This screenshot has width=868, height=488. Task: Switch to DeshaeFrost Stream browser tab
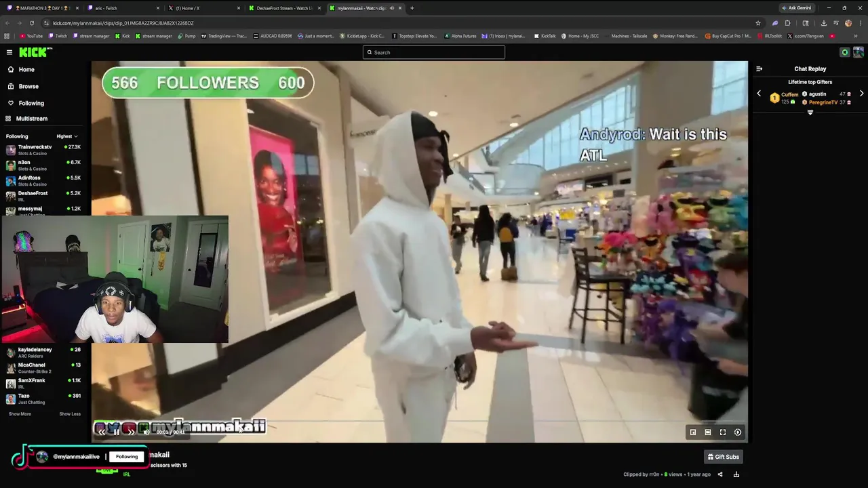[284, 8]
